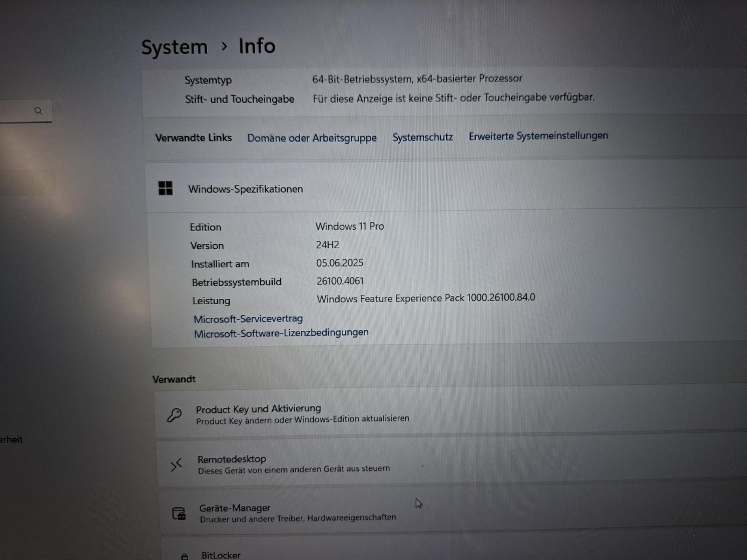This screenshot has height=560, width=747.
Task: Click the Geräte-Manager icon
Action: tap(179, 513)
